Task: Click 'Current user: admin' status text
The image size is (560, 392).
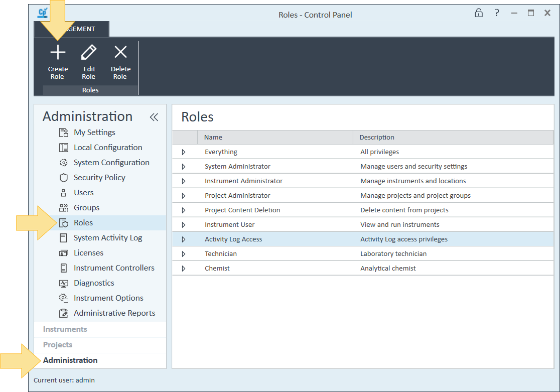Action: click(x=64, y=380)
